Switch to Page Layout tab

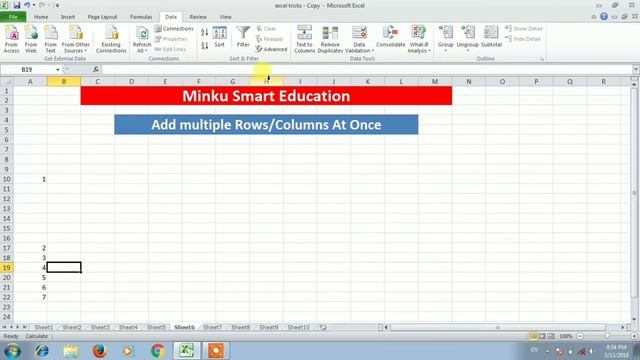[102, 17]
